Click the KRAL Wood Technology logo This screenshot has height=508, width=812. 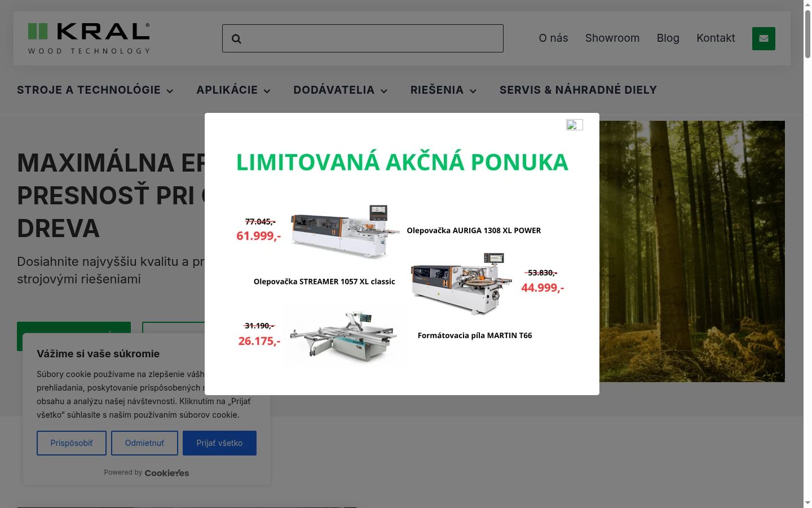(89, 38)
